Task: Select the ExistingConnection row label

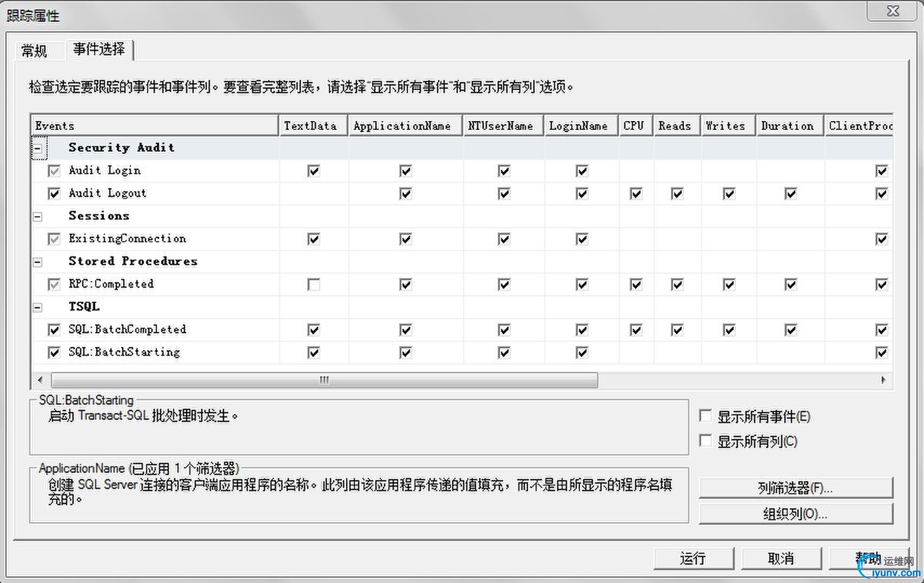Action: [127, 239]
